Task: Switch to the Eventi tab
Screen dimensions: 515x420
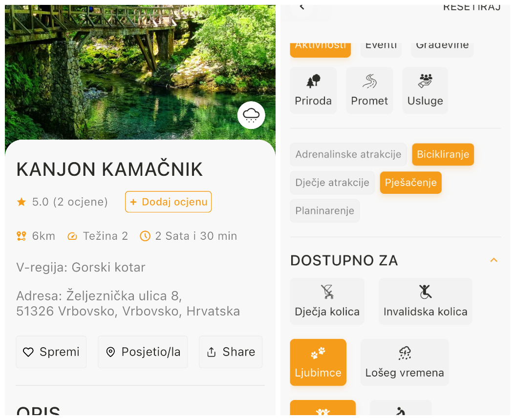Action: (381, 46)
